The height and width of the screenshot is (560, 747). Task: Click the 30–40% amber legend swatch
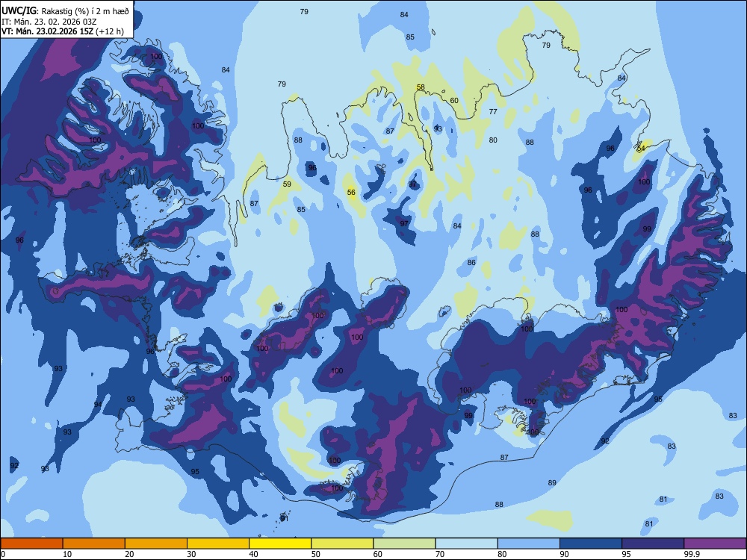[218, 544]
